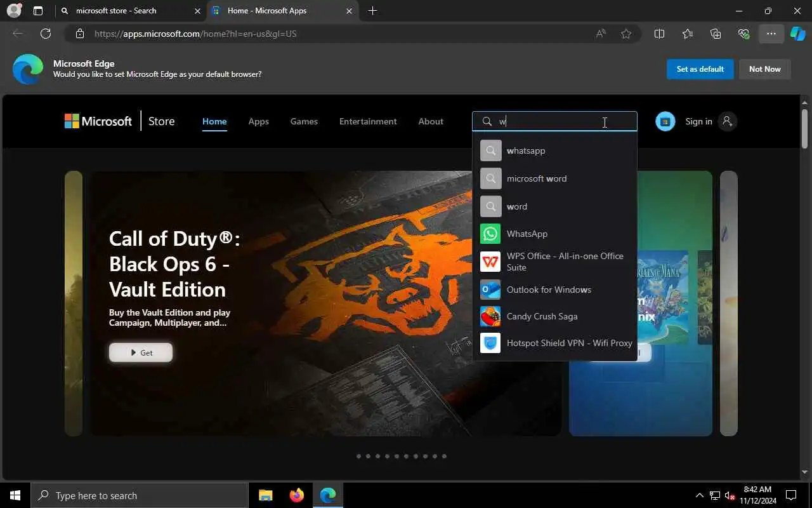
Task: Dismiss the prompt with Not Now
Action: tap(765, 69)
